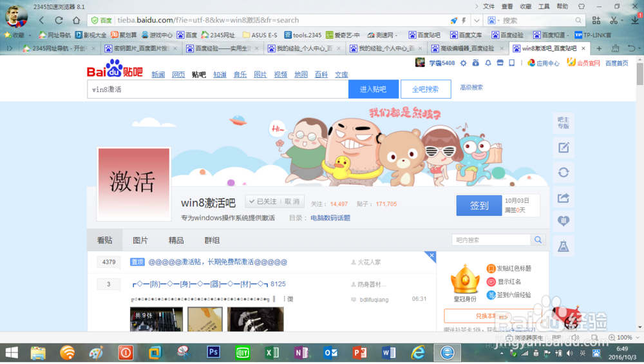Image resolution: width=644 pixels, height=364 pixels.
Task: Open the Tieba settings gear icon
Action: [463, 63]
